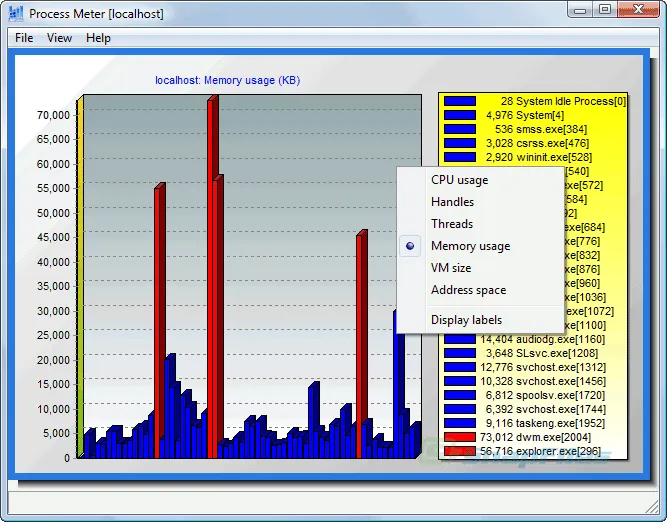This screenshot has width=667, height=522.
Task: Click System[4] blue legend swatch
Action: pos(460,115)
